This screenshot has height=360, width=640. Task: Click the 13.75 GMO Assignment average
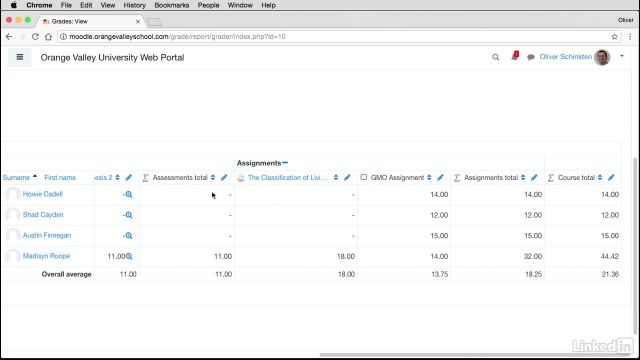[x=440, y=274]
